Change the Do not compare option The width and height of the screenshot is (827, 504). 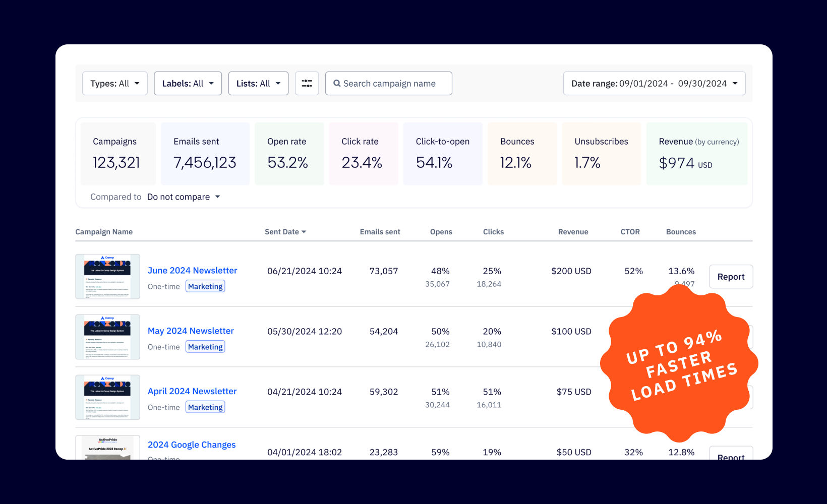(x=184, y=197)
